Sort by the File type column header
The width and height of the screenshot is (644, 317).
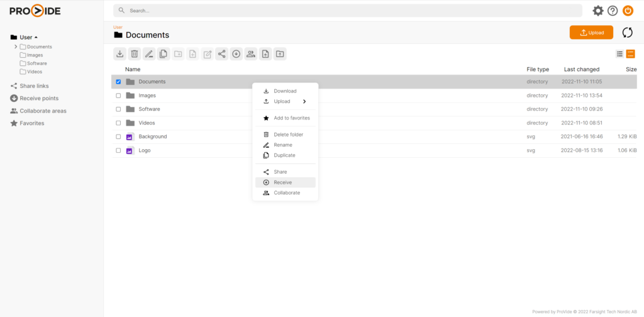click(x=538, y=69)
